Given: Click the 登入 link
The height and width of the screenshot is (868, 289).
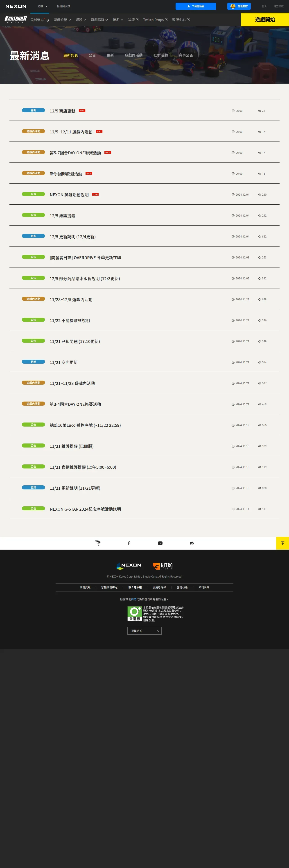Looking at the screenshot, I should pos(264,6).
